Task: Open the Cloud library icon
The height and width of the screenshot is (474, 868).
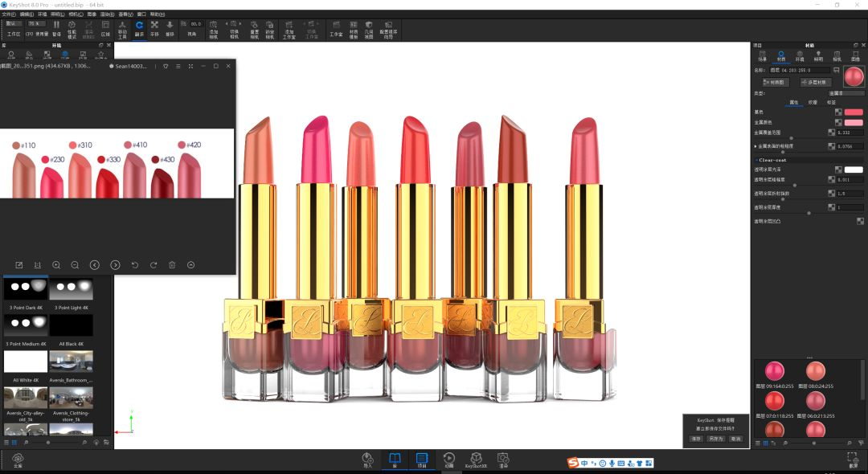Action: click(x=18, y=458)
